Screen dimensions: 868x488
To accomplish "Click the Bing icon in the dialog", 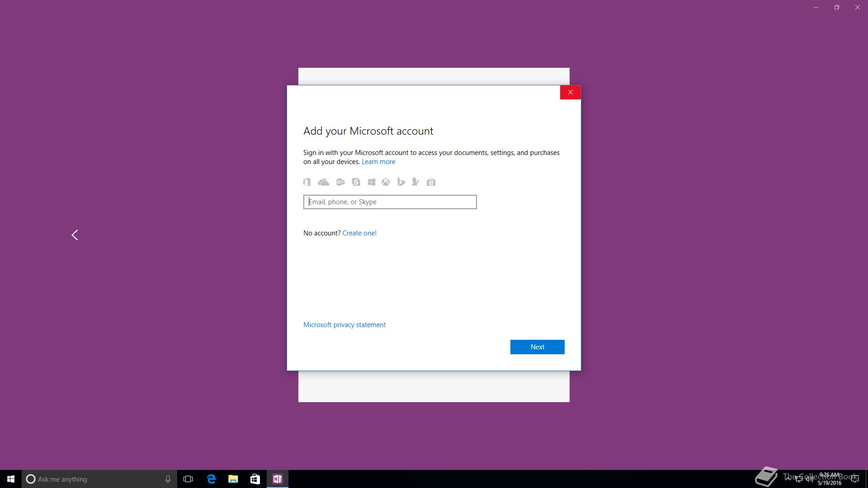I will 401,182.
